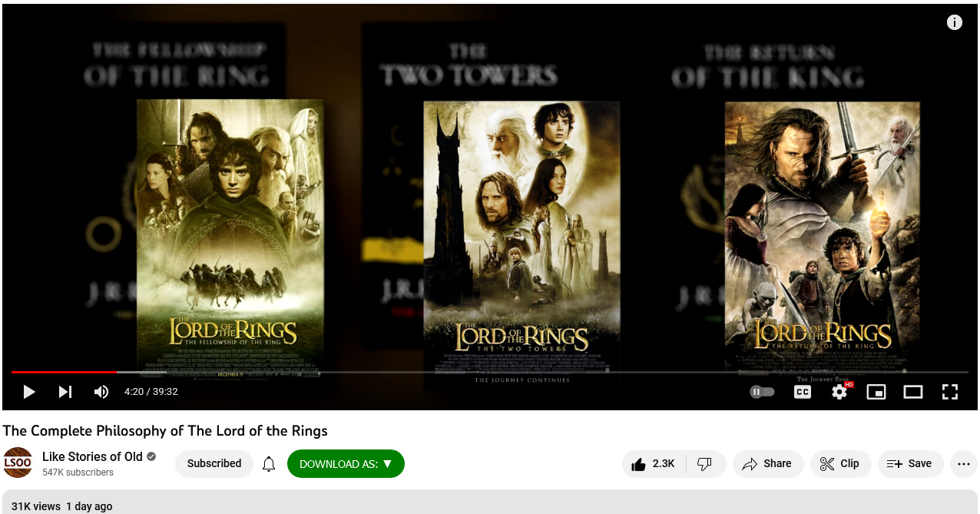The image size is (980, 514).
Task: Switch to theater mode
Action: (x=913, y=392)
